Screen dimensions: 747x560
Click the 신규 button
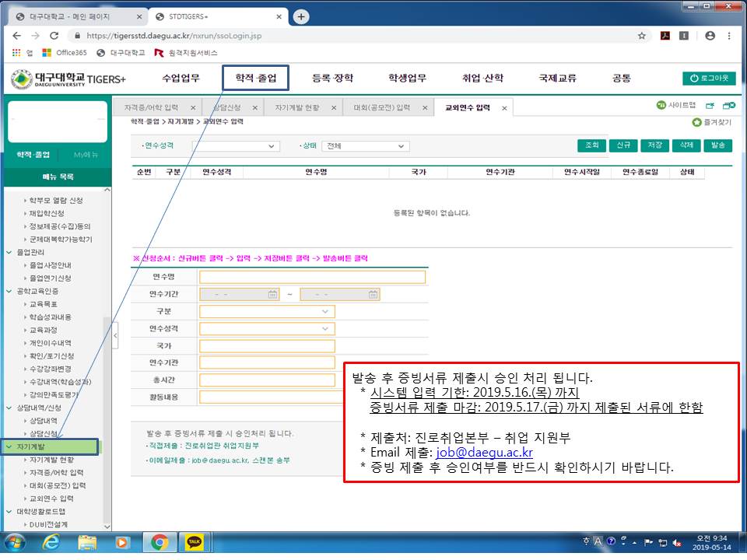pos(623,145)
